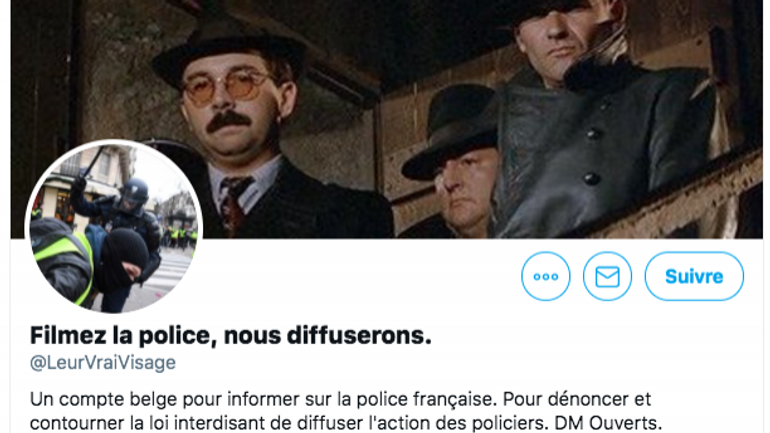Open the profile banner header image
Viewport: 770px width, 433px height.
point(386,119)
